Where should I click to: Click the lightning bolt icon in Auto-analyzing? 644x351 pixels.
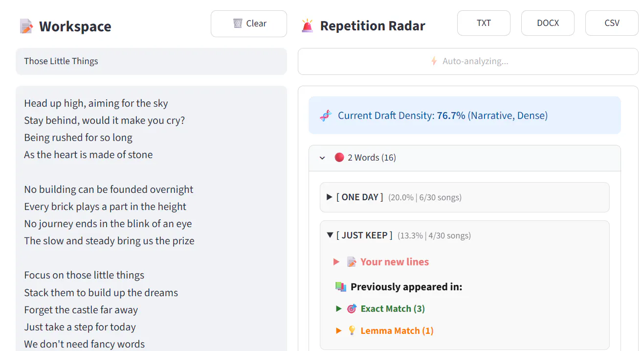tap(434, 61)
